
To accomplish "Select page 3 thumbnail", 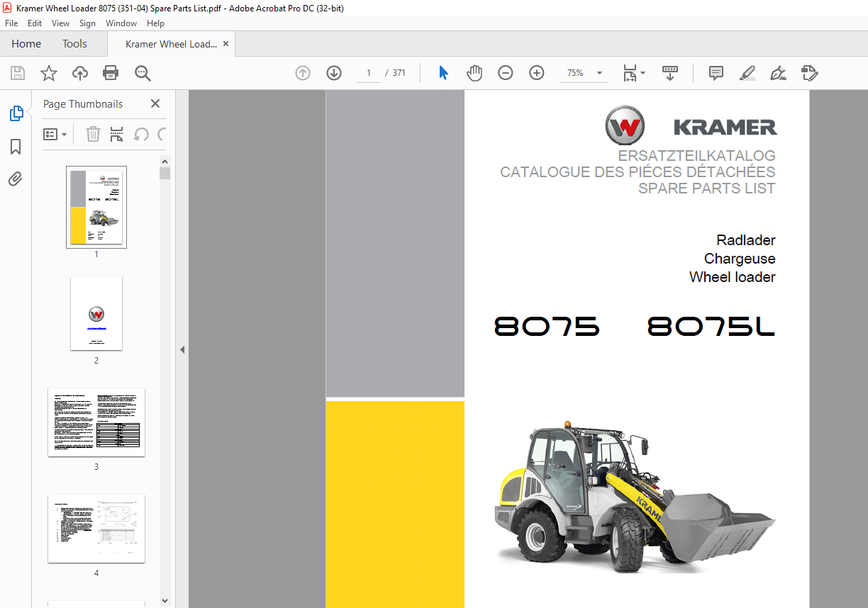I will [96, 422].
